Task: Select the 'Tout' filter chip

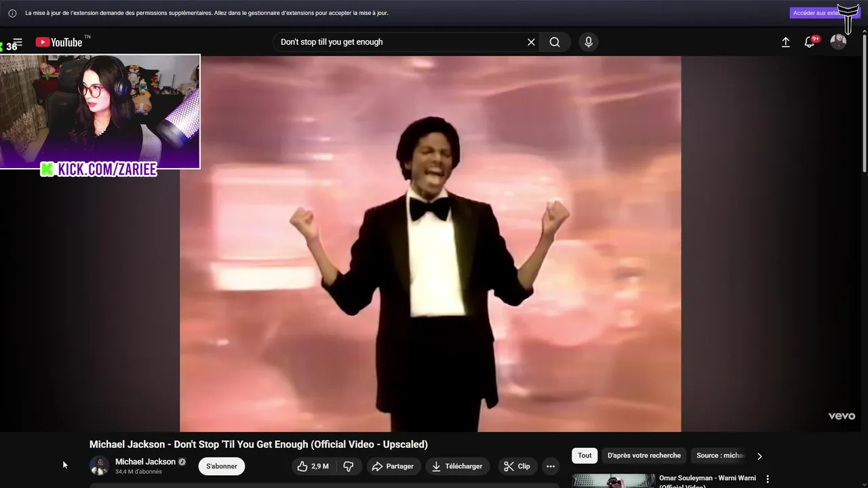Action: pyautogui.click(x=585, y=455)
